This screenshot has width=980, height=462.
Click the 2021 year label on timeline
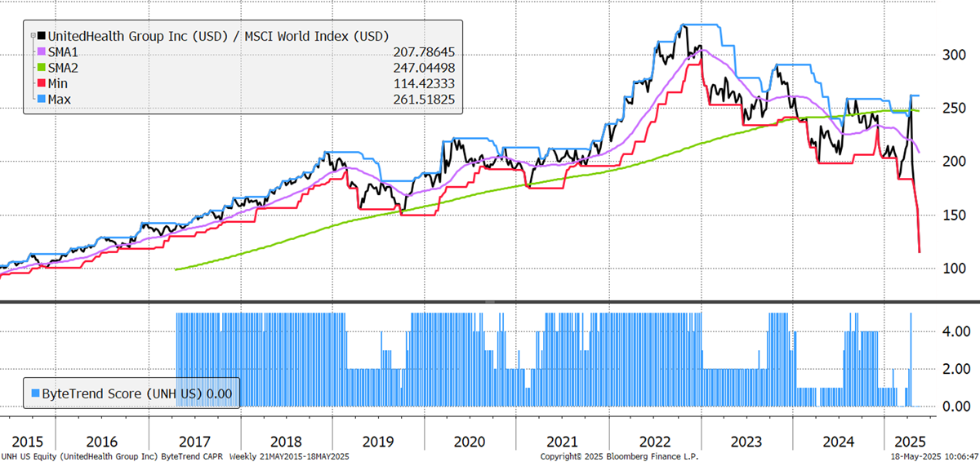(x=561, y=441)
